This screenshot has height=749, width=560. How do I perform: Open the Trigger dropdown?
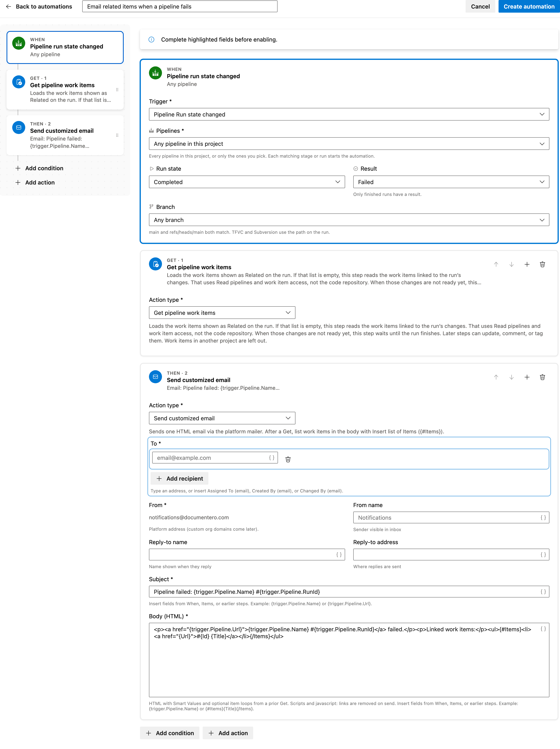click(x=349, y=114)
